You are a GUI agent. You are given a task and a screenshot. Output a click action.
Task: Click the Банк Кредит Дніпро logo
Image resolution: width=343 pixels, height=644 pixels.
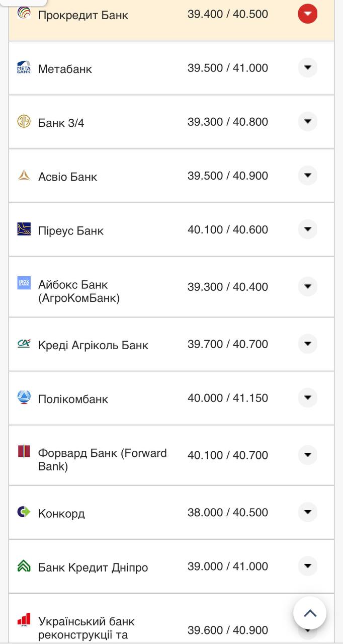(x=24, y=566)
